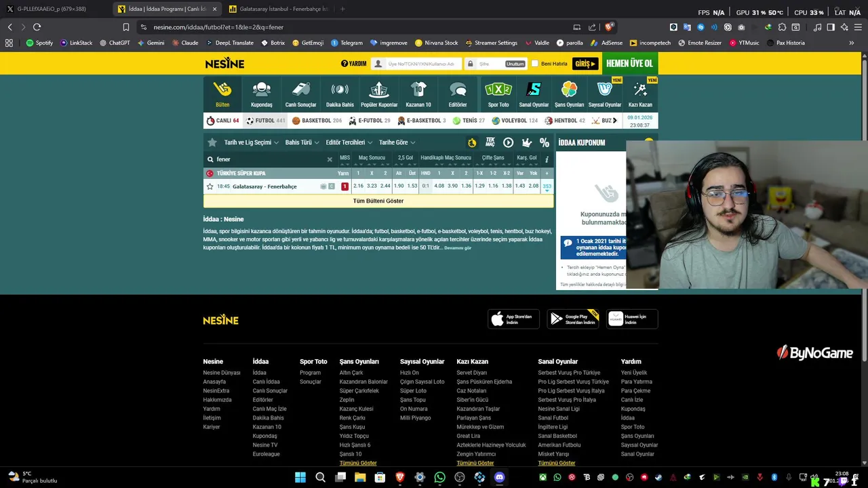Click the Tek Maç filter icon

(x=490, y=142)
